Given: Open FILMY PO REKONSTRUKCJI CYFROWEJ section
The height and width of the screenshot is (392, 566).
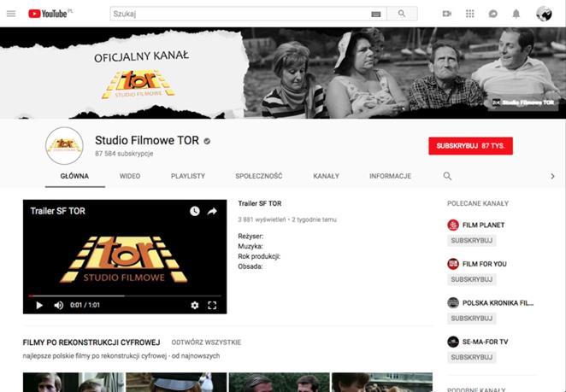Looking at the screenshot, I should [91, 342].
